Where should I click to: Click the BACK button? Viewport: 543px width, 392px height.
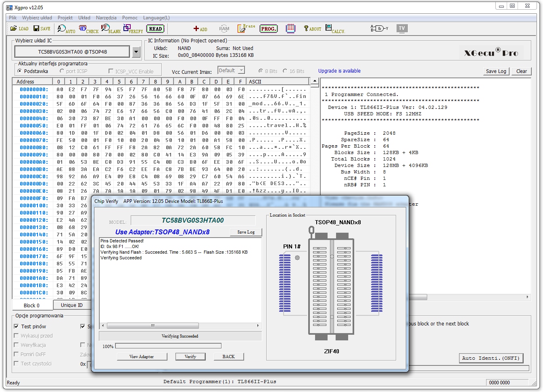click(229, 357)
